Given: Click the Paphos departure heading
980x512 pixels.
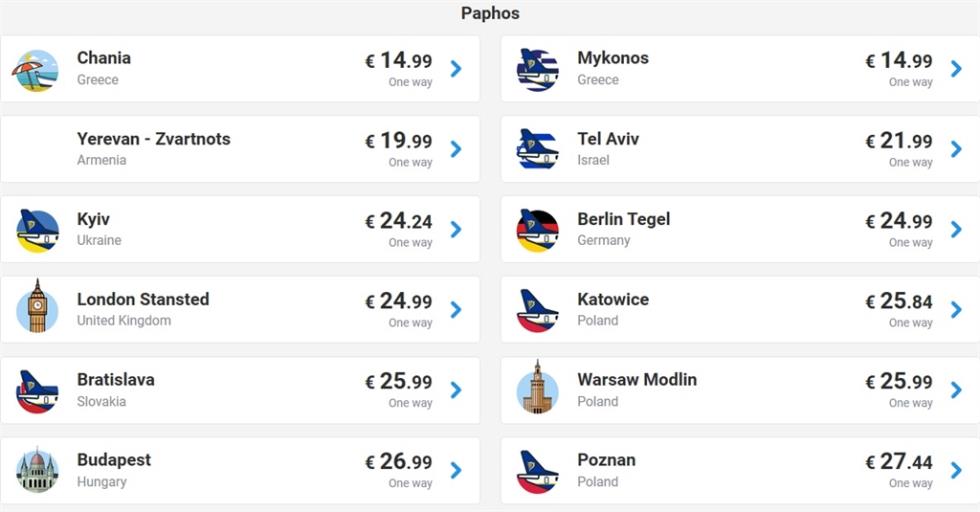Looking at the screenshot, I should pyautogui.click(x=490, y=13).
